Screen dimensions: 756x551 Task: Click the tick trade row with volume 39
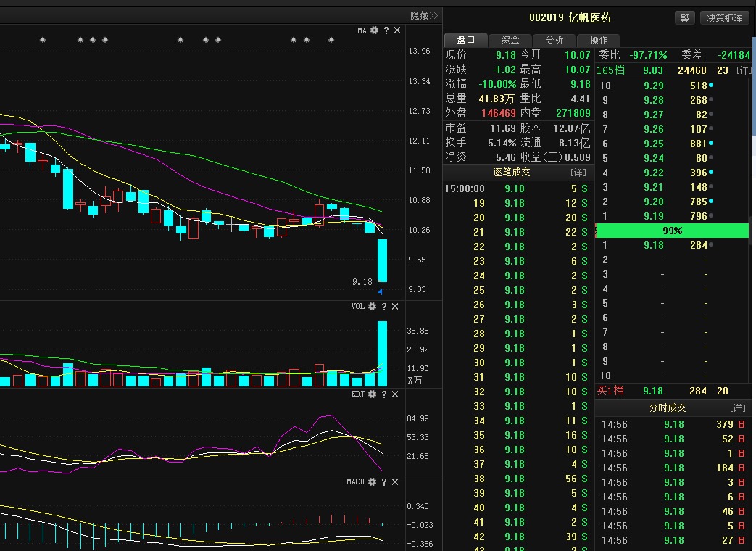click(x=518, y=536)
